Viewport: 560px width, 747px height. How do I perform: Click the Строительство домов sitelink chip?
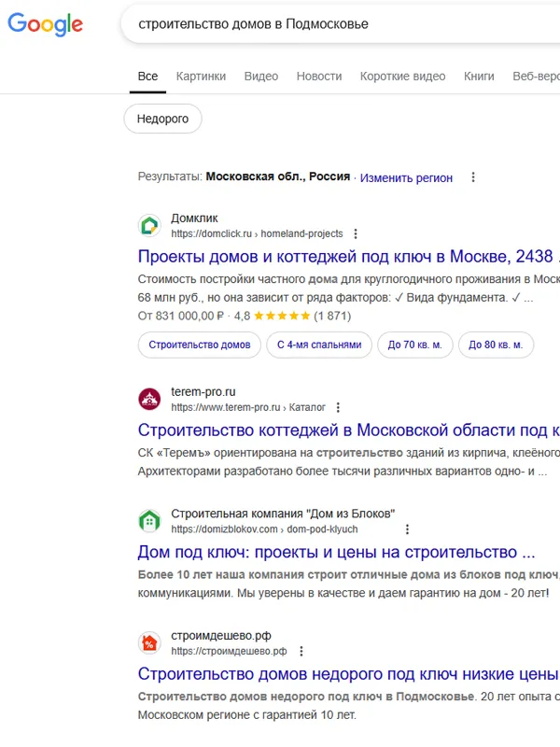[x=200, y=345]
